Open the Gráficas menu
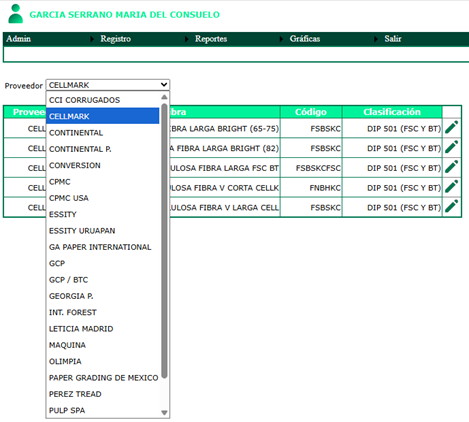 coord(305,39)
